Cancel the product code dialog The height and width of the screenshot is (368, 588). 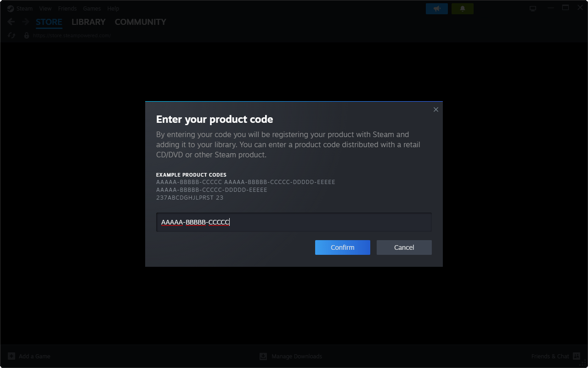click(404, 247)
